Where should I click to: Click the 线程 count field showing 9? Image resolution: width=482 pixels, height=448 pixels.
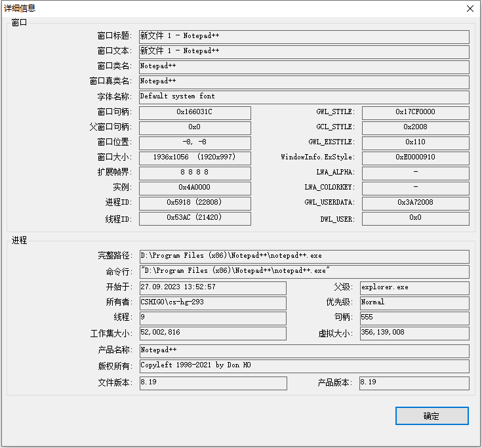pyautogui.click(x=213, y=318)
